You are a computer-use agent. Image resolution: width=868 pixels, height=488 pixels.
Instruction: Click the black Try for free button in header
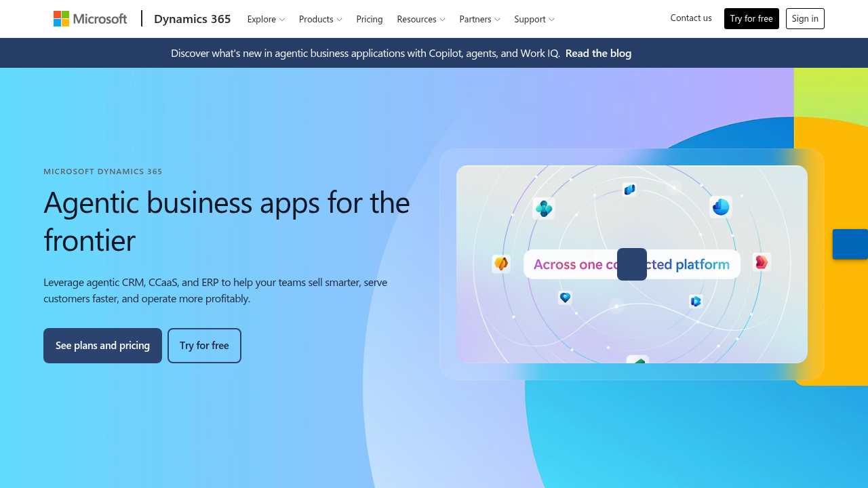(x=751, y=19)
